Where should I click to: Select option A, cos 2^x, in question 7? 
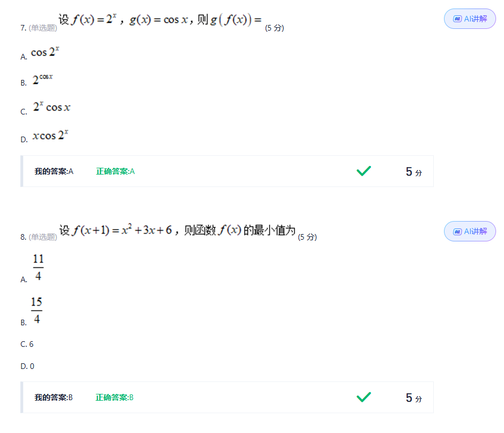(x=45, y=53)
